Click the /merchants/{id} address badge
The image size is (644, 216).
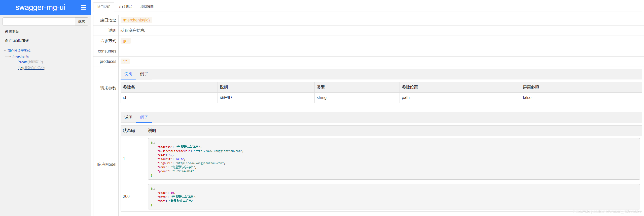pos(136,20)
